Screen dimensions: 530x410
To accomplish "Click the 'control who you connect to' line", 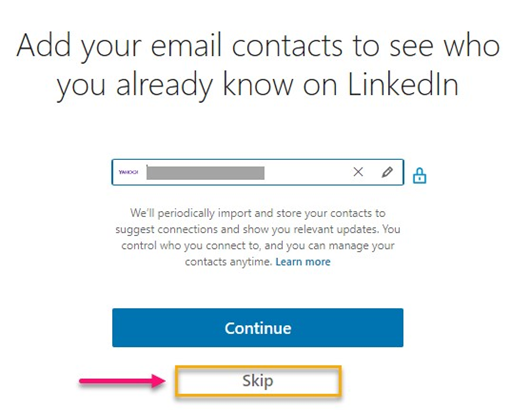I will click(x=258, y=245).
